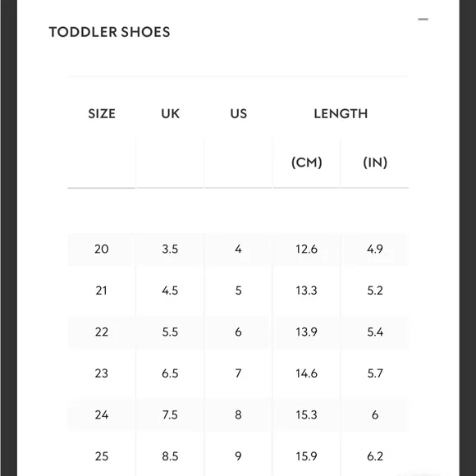Select the US column header
Viewport: 476px width, 476px height.
(x=239, y=114)
